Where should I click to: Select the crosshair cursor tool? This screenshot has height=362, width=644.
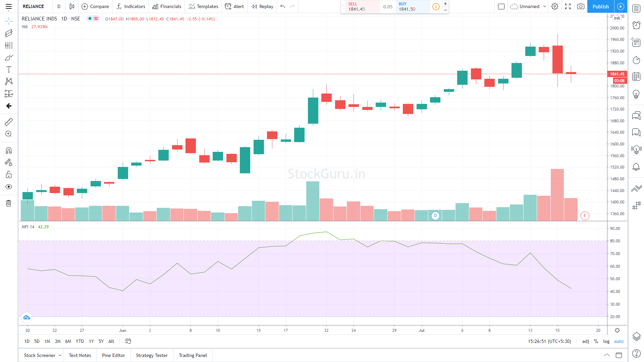[x=9, y=21]
